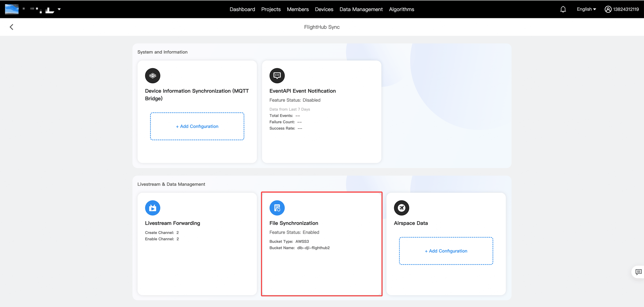The height and width of the screenshot is (307, 644).
Task: Click 'Feature Status: Enabled' text
Action: coord(294,232)
